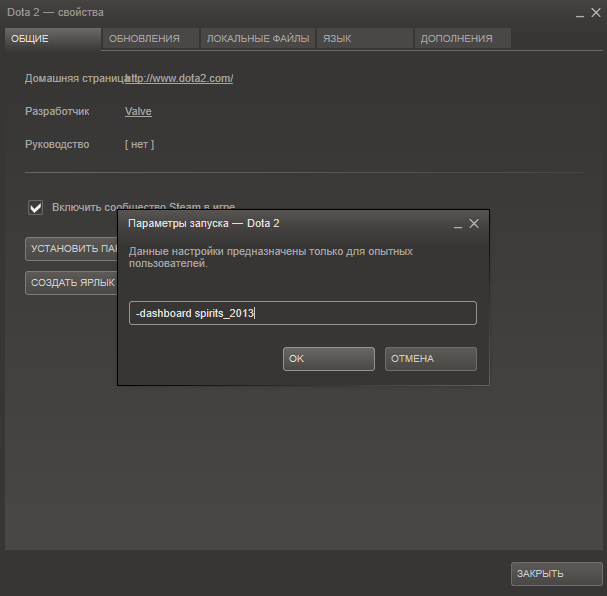
Task: Select the ЯЗЫК tab
Action: pyautogui.click(x=364, y=38)
